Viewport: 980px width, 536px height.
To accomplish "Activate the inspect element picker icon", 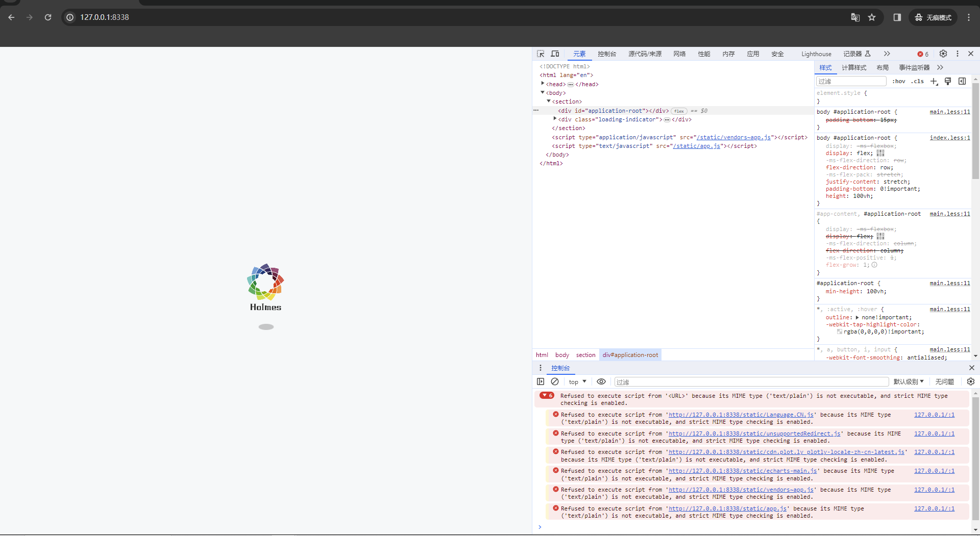I will click(x=541, y=54).
